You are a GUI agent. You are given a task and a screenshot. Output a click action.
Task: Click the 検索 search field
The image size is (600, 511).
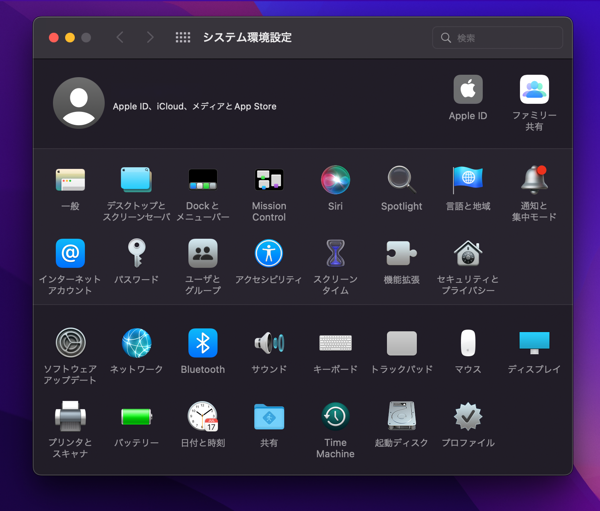[497, 38]
